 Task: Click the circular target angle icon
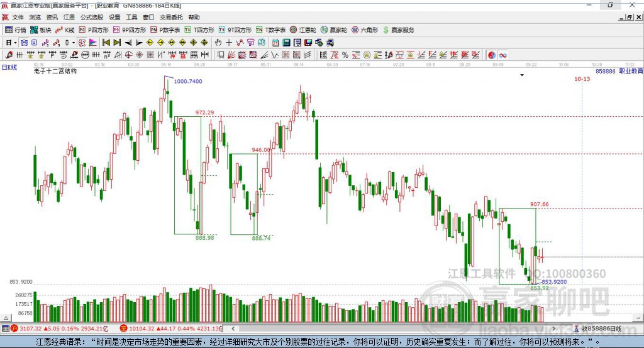128,55
